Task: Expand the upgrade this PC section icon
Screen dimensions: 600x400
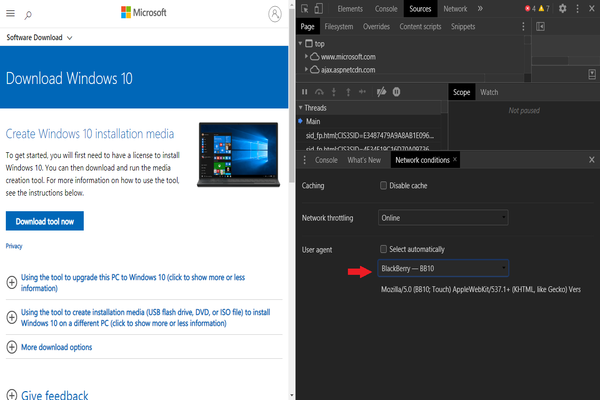Action: tap(12, 282)
